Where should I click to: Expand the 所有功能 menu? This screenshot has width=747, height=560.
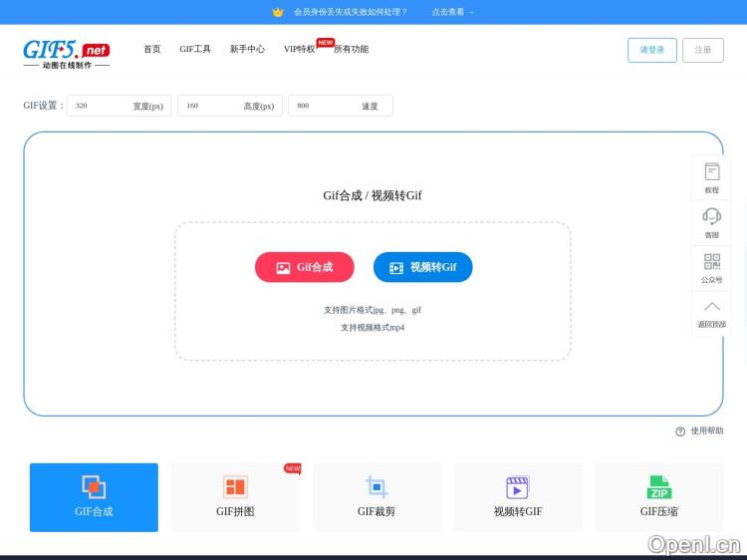(351, 49)
